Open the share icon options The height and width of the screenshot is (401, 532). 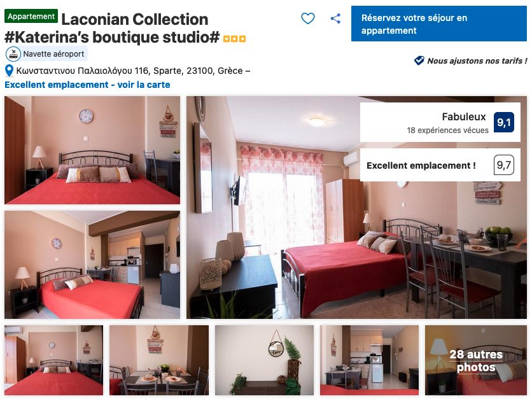click(x=335, y=18)
